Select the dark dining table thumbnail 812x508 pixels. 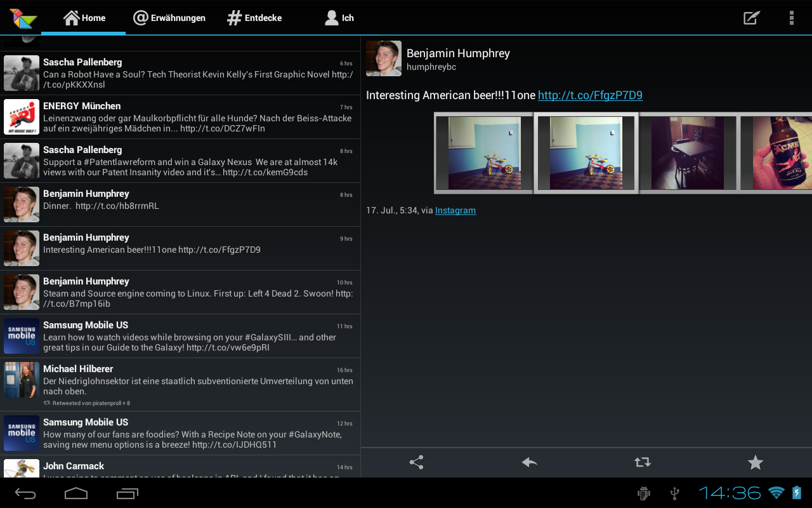click(x=688, y=153)
